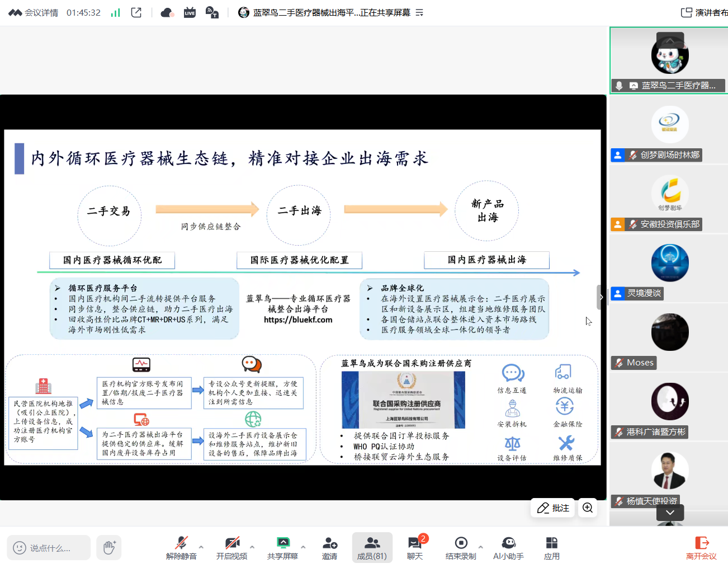Check the green network signal bars icon
The image size is (728, 568).
[115, 12]
